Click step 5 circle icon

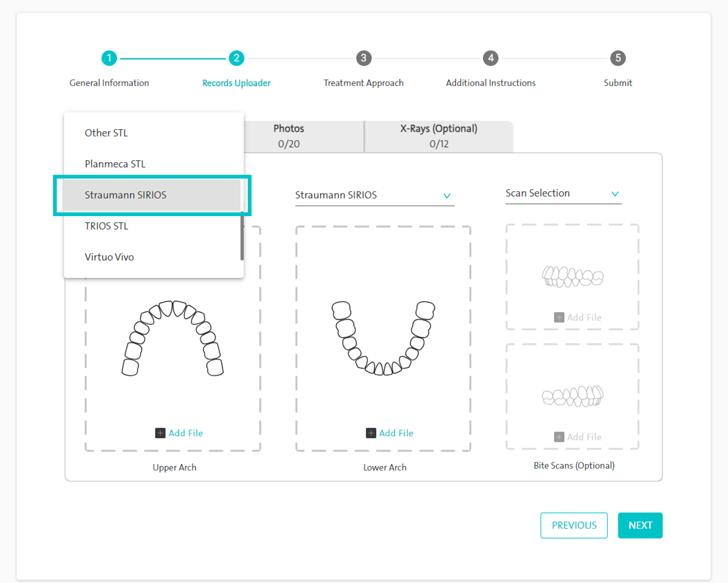point(618,58)
